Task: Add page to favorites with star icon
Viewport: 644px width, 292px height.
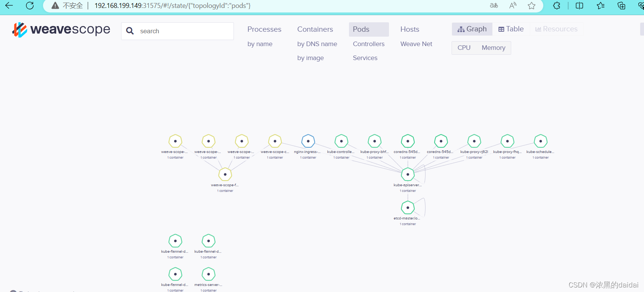Action: click(x=532, y=6)
